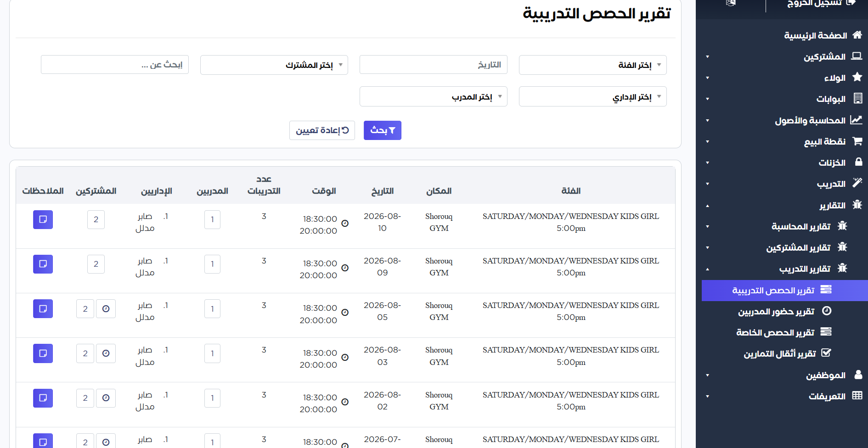Click the الفئة column header

[x=571, y=191]
